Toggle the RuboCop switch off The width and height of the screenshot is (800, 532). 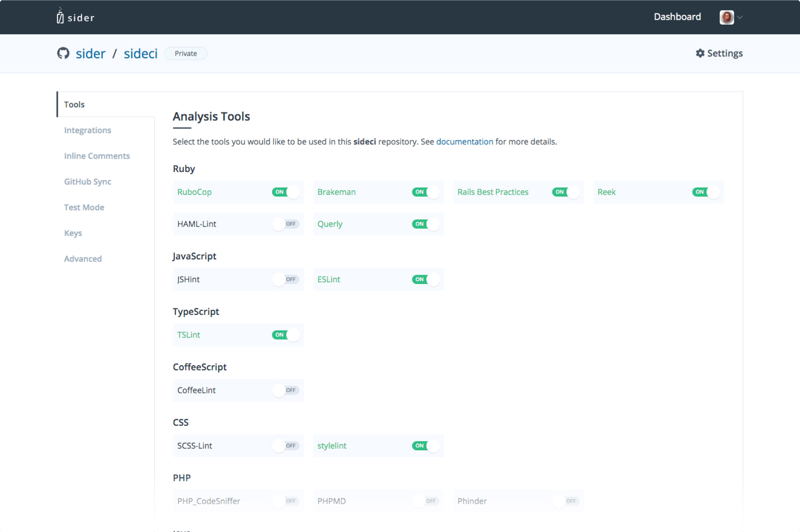(286, 192)
